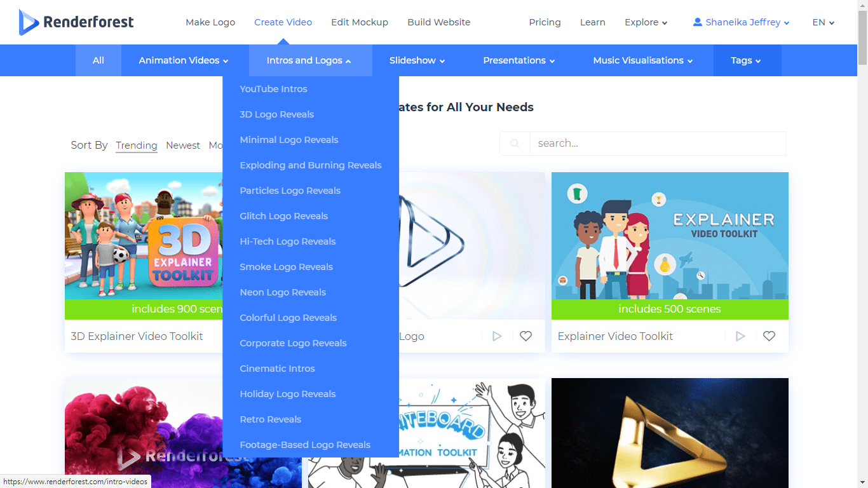The image size is (868, 488).
Task: Sort templates by Trending
Action: [136, 146]
